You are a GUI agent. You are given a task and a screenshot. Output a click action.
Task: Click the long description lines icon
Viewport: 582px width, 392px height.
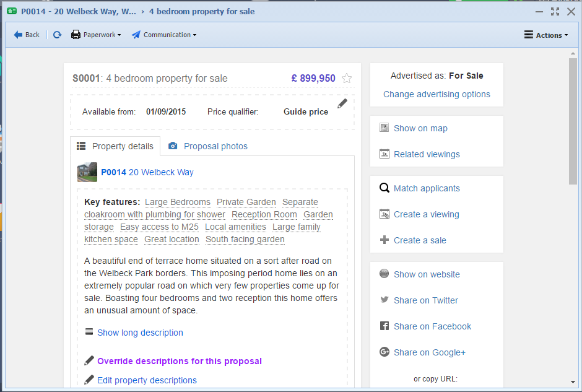point(89,332)
